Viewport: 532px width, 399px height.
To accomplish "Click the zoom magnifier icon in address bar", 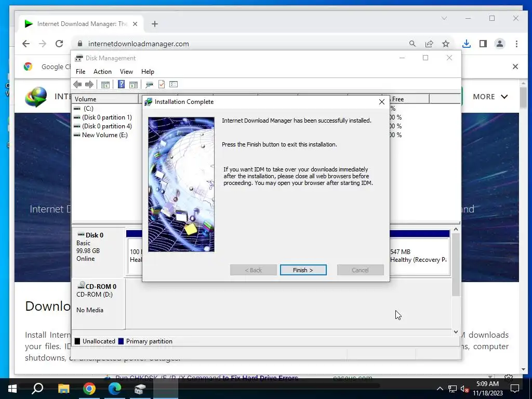I will 412,44.
